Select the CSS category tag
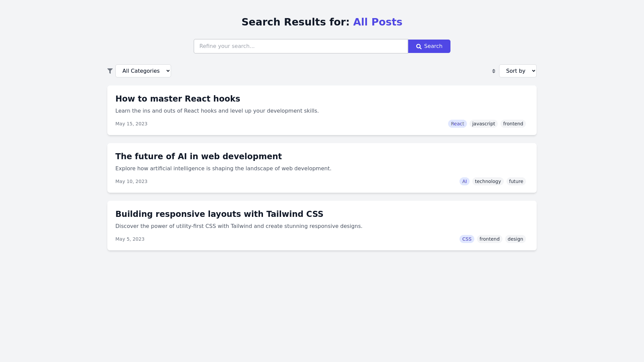Image resolution: width=644 pixels, height=362 pixels. pyautogui.click(x=467, y=239)
